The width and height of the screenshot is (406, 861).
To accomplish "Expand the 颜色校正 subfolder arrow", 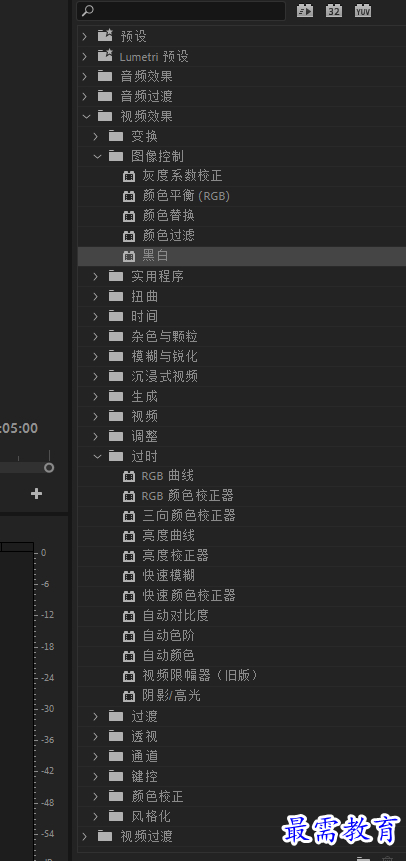I will click(96, 796).
